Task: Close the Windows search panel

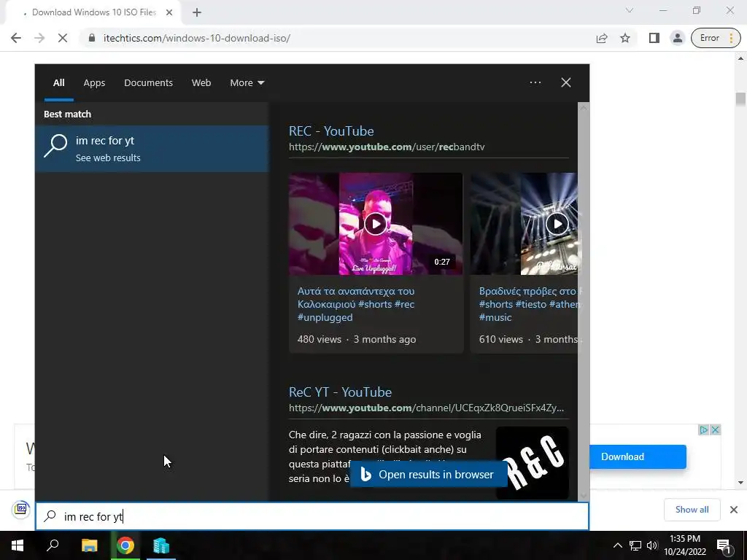Action: click(x=566, y=82)
